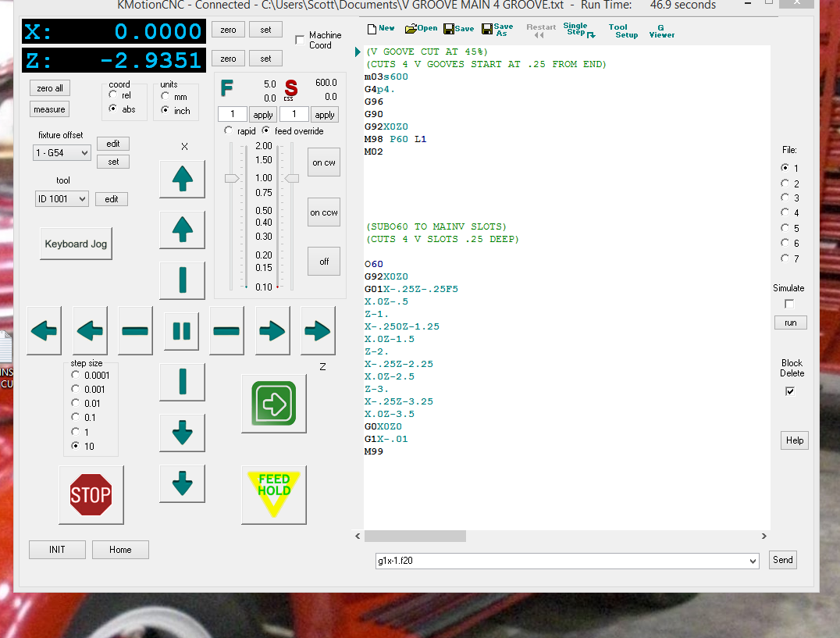Open the G Viewer
Screen dimensions: 840x638
pos(661,30)
